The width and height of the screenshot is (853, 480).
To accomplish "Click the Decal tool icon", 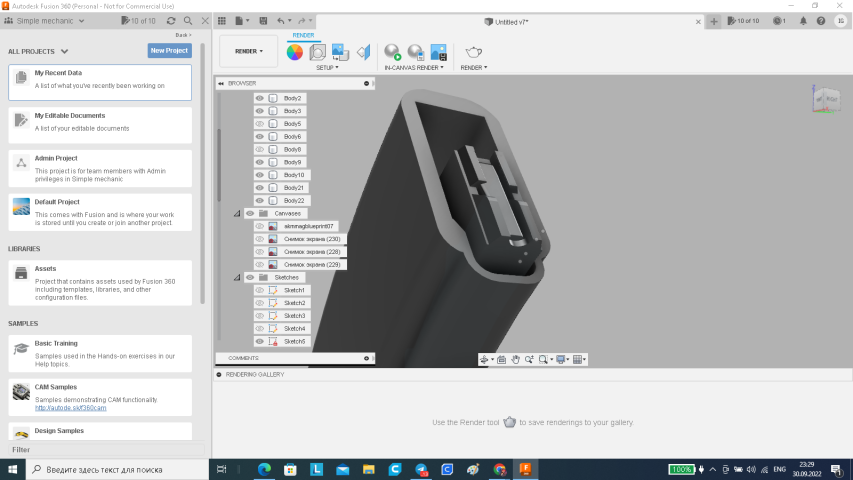I will pos(340,52).
